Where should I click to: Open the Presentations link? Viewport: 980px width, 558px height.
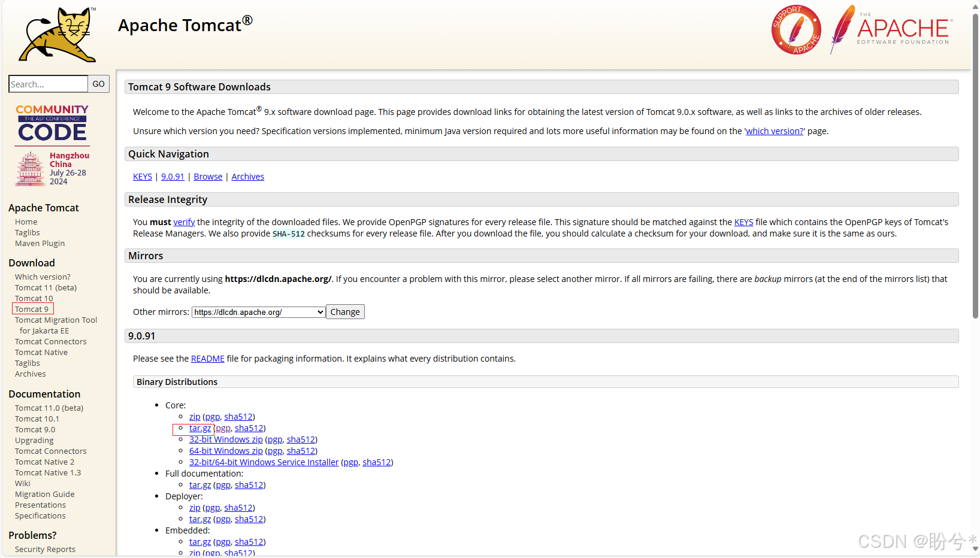tap(40, 505)
